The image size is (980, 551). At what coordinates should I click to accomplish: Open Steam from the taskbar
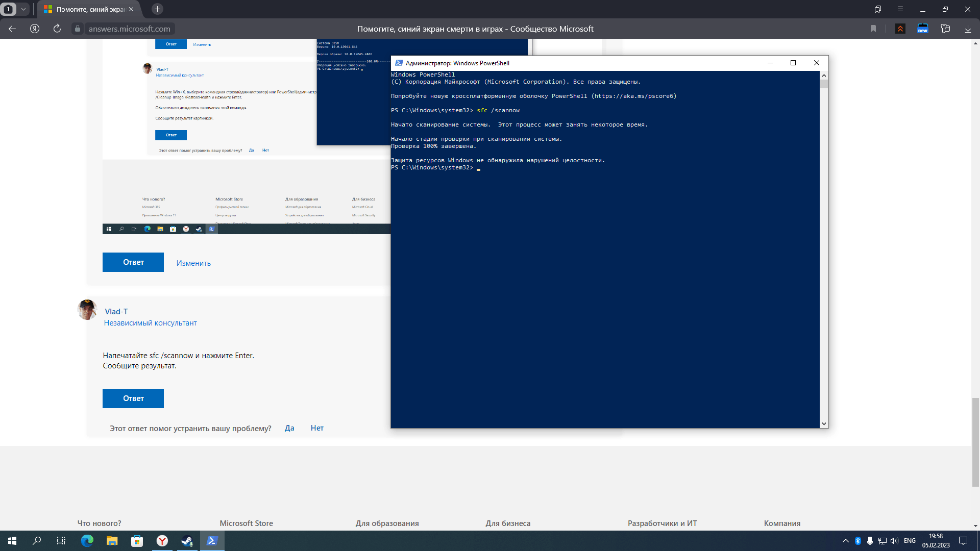(187, 541)
